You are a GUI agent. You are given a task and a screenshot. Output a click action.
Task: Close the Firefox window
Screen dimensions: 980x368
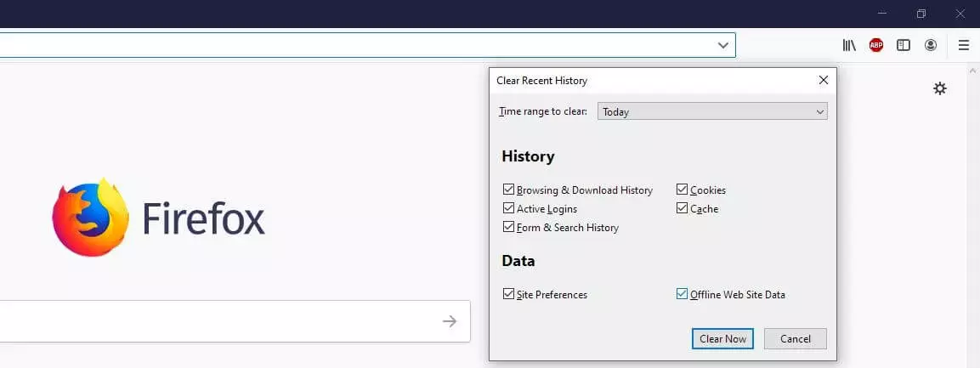(960, 13)
